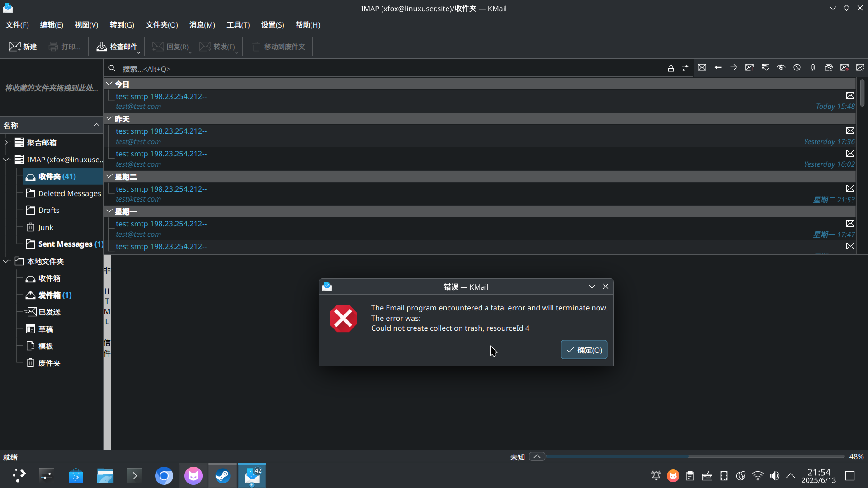Toggle the action items checklist filter icon
The height and width of the screenshot is (488, 868).
point(765,67)
